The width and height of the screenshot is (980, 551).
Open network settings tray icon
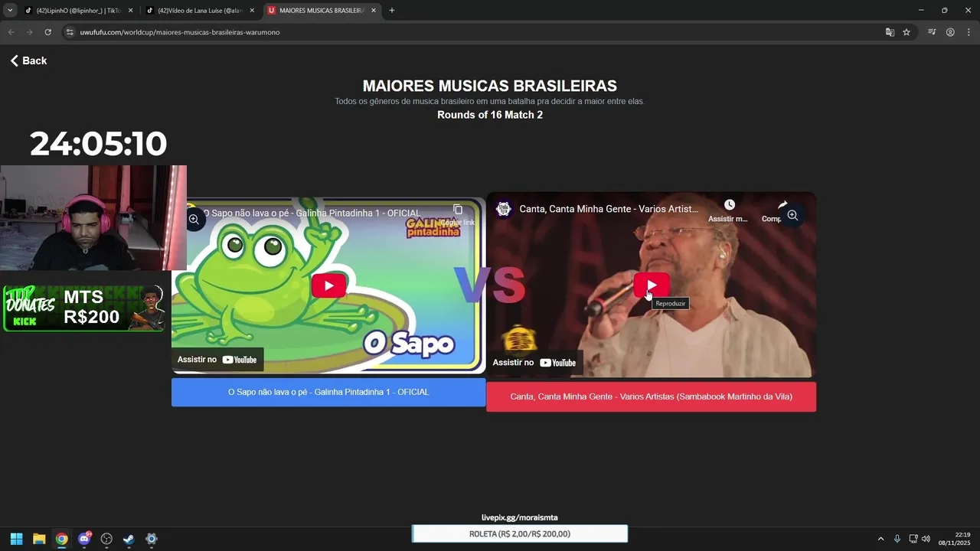pyautogui.click(x=913, y=539)
